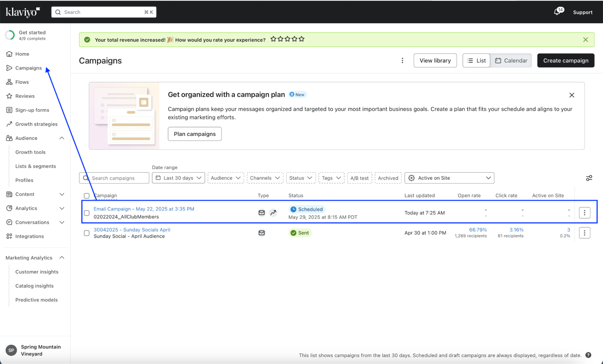
Task: Open the Last 30 days date dropdown
Action: [178, 178]
